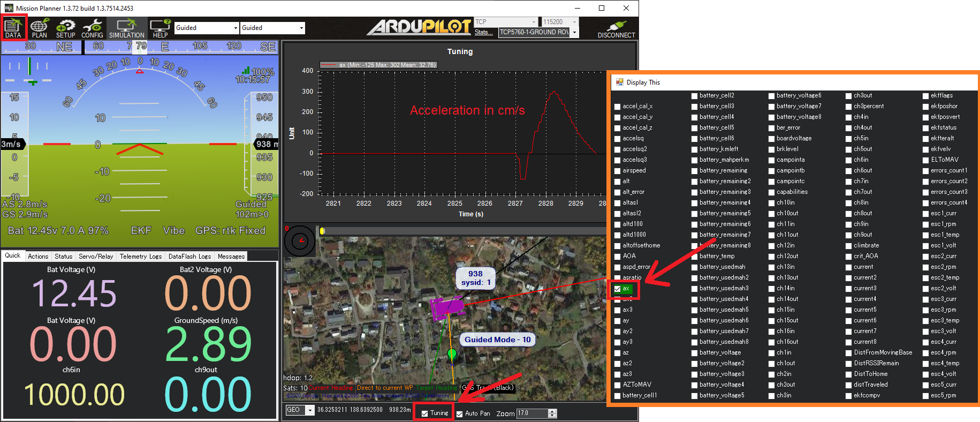The height and width of the screenshot is (422, 980).
Task: Open the SETUP hardware icon
Action: click(x=66, y=28)
